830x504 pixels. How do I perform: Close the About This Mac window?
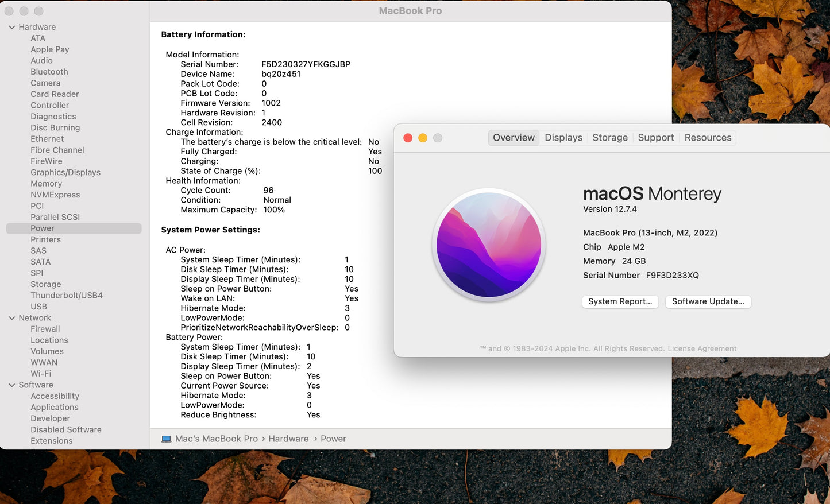[408, 138]
